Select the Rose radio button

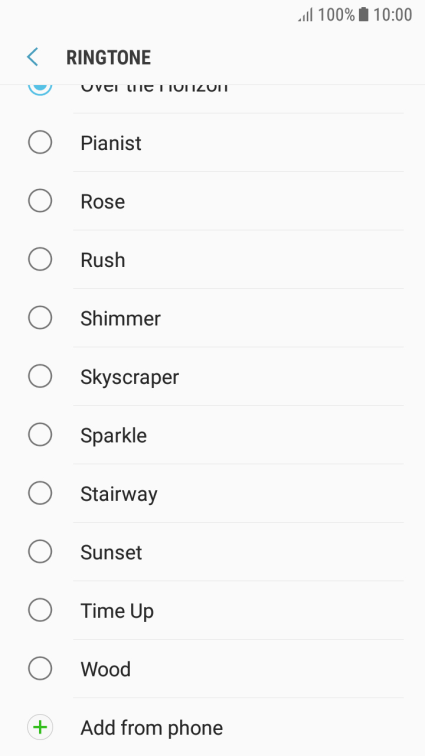40,201
